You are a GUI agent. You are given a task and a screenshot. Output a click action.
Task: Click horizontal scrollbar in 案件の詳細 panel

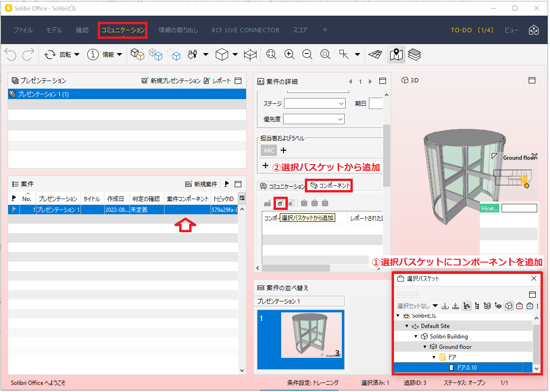pyautogui.click(x=296, y=268)
